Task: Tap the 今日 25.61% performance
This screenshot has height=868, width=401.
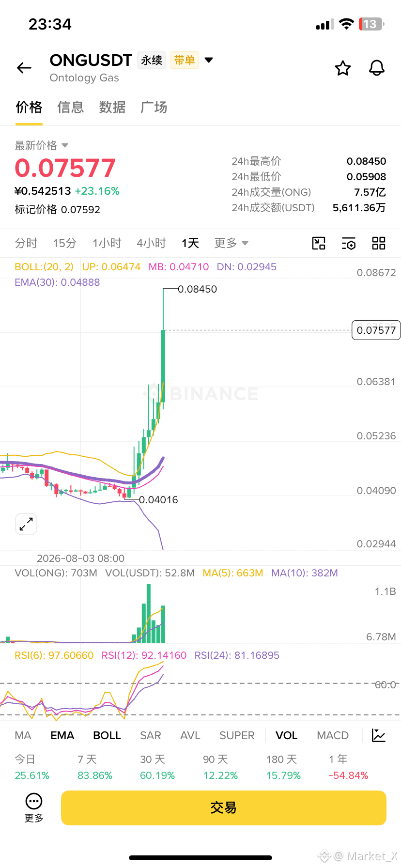Action: (x=32, y=767)
